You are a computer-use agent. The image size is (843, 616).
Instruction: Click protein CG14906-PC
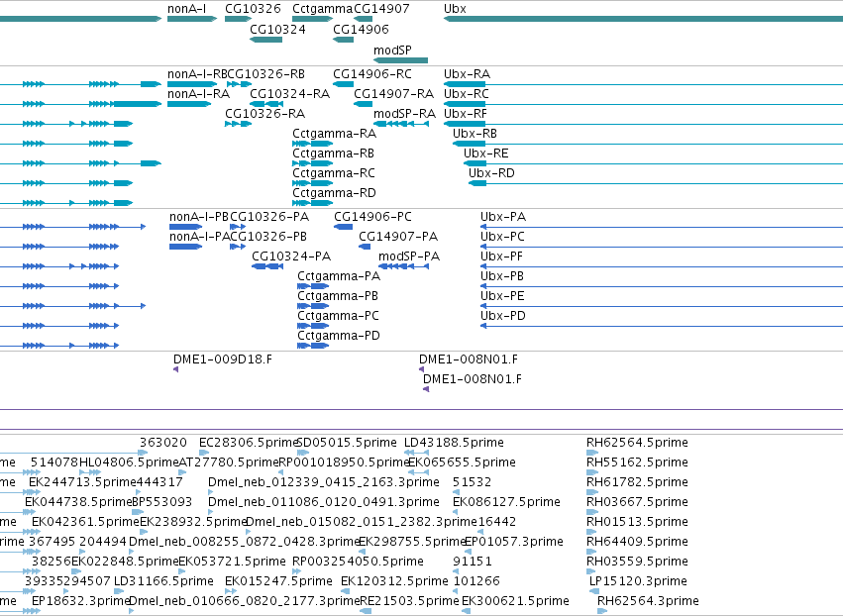[344, 227]
